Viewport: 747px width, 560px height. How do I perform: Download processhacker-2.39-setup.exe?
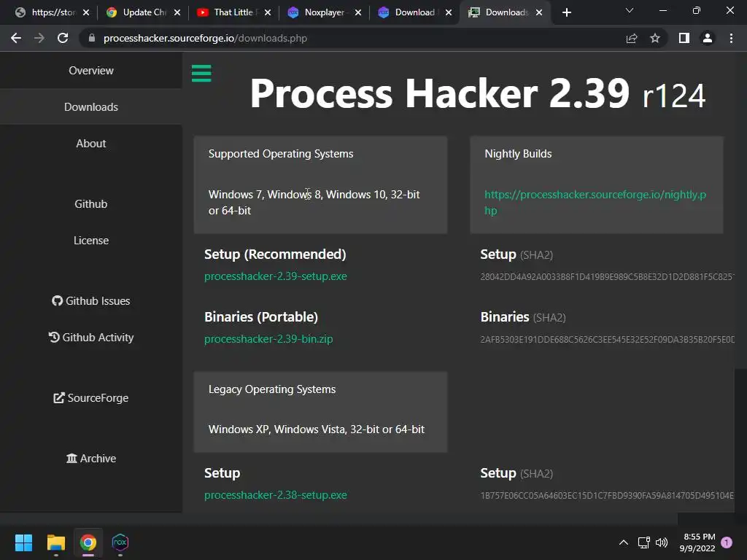point(275,276)
